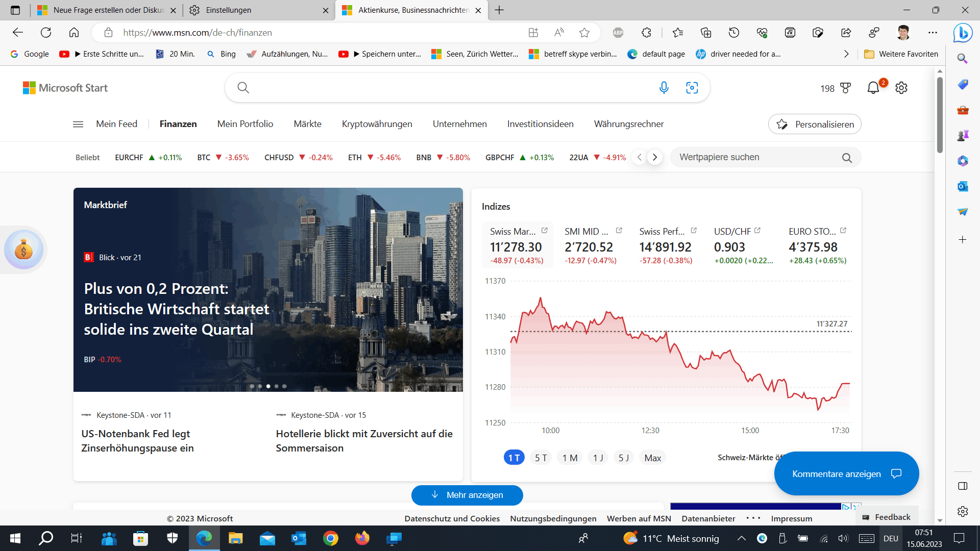This screenshot has height=551, width=980.
Task: Expand favorites bar overflow chevron
Action: [x=846, y=54]
